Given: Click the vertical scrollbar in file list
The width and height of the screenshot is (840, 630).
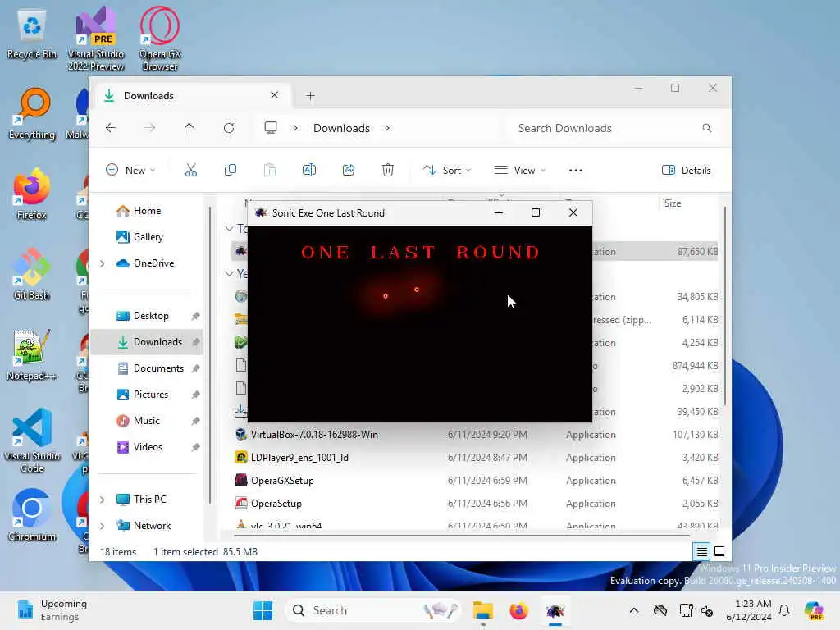Looking at the screenshot, I should [725, 307].
